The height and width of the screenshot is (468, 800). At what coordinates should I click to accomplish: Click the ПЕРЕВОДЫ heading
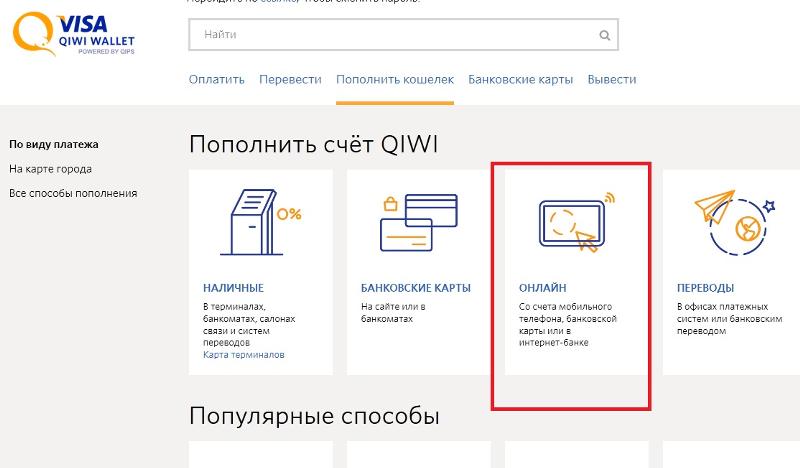pos(705,288)
